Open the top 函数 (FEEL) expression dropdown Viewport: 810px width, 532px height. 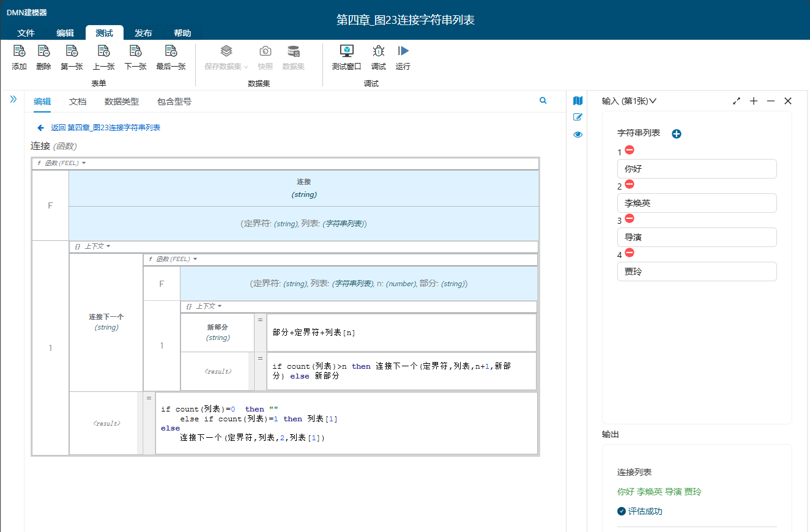pyautogui.click(x=61, y=163)
